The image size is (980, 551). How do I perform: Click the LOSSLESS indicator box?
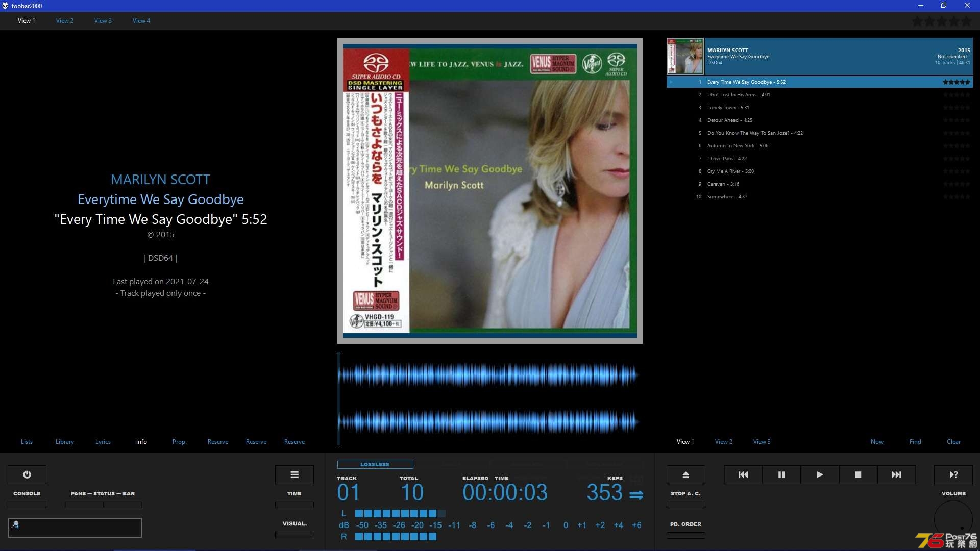point(375,465)
